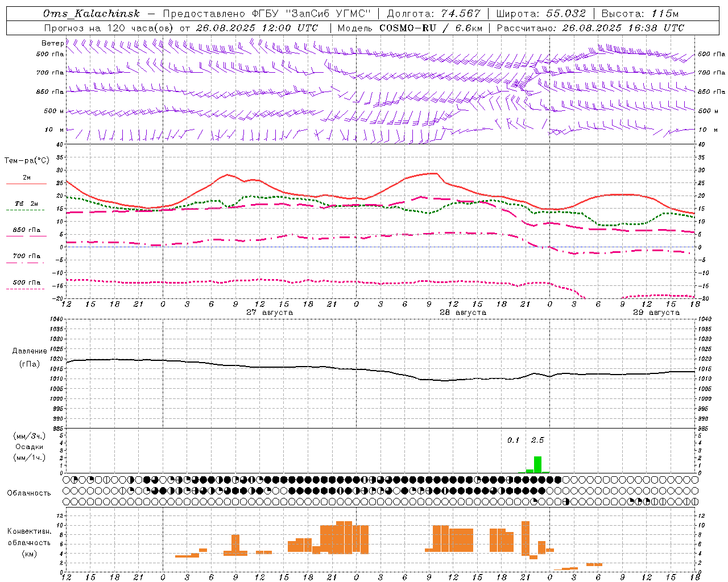Click the computed time 26.08.2025 16:38 UTC
The width and height of the screenshot is (728, 582).
click(623, 28)
